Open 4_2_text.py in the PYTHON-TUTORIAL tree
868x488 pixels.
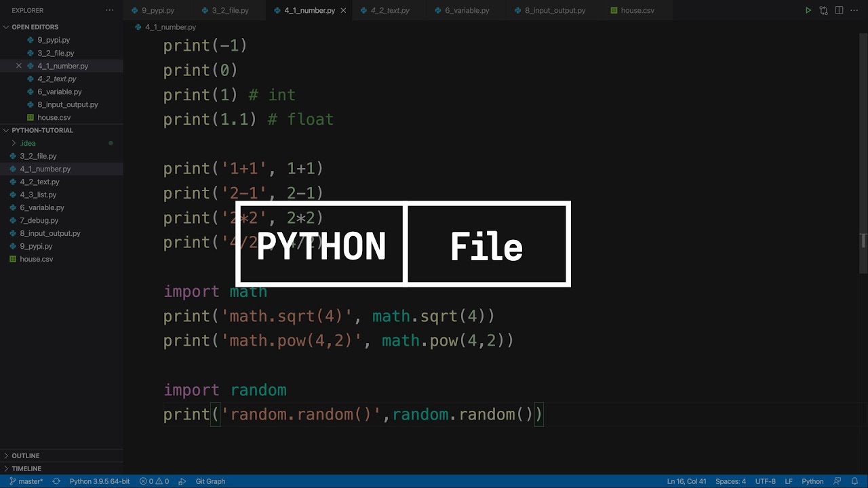tap(61, 182)
